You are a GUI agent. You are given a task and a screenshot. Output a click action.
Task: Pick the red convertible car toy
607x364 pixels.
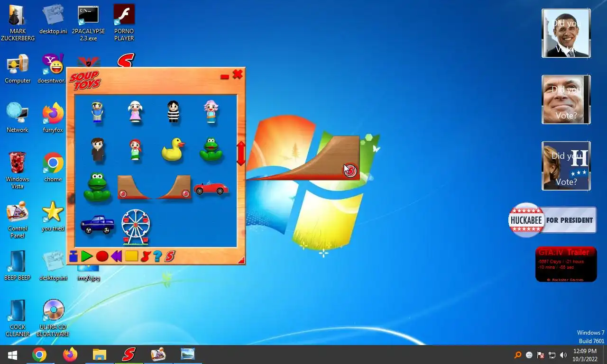click(x=211, y=188)
